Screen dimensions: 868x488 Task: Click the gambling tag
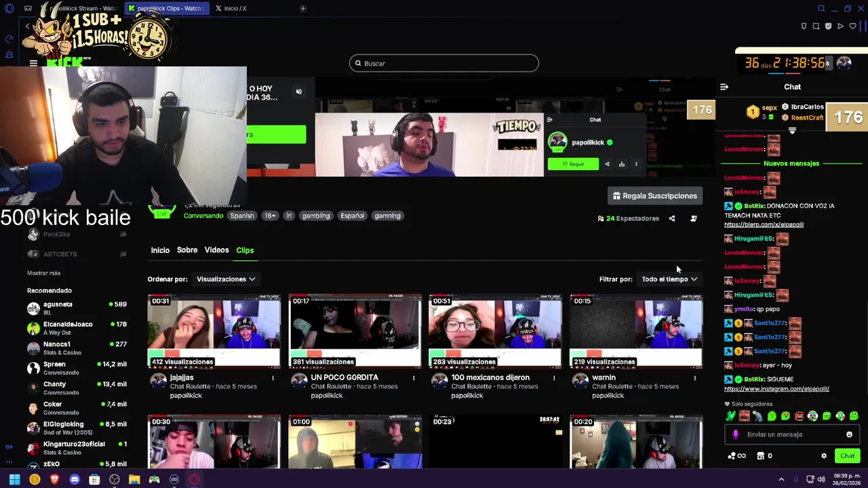(x=316, y=216)
